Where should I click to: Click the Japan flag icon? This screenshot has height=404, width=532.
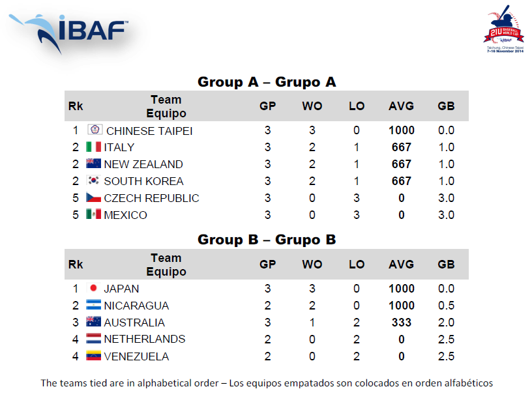[93, 288]
